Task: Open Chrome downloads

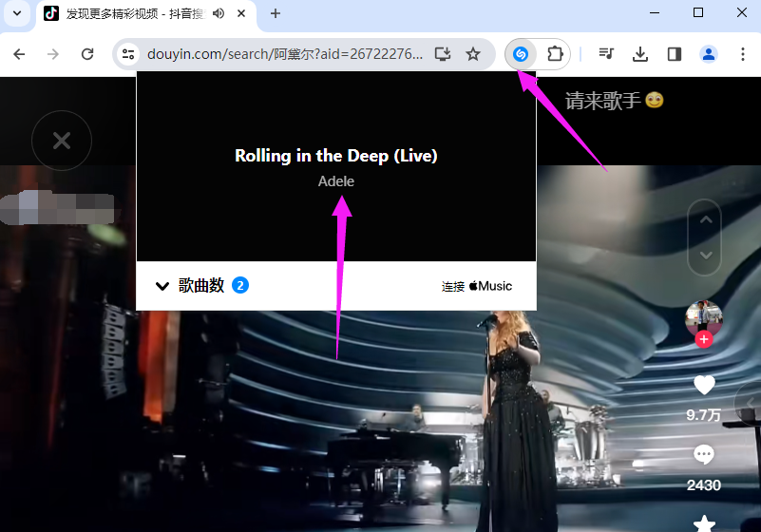Action: coord(640,54)
